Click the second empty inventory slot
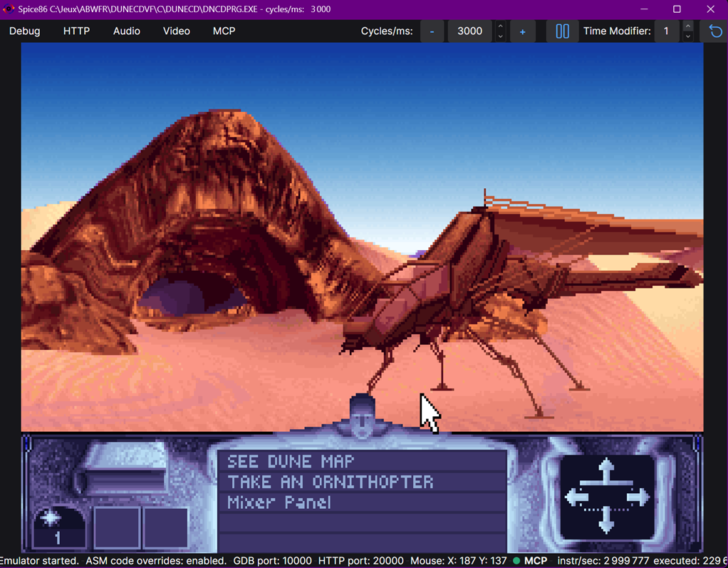The width and height of the screenshot is (728, 568). 165,528
